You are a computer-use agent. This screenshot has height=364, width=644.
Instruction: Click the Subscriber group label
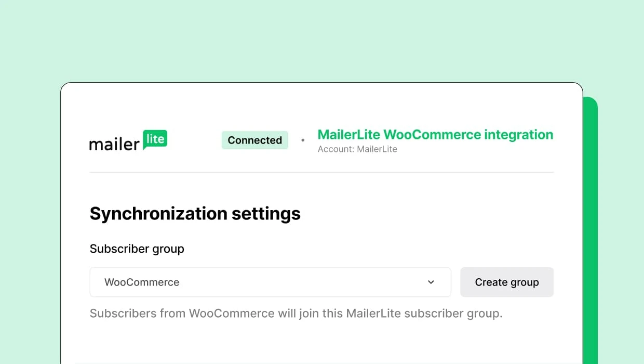(x=137, y=249)
